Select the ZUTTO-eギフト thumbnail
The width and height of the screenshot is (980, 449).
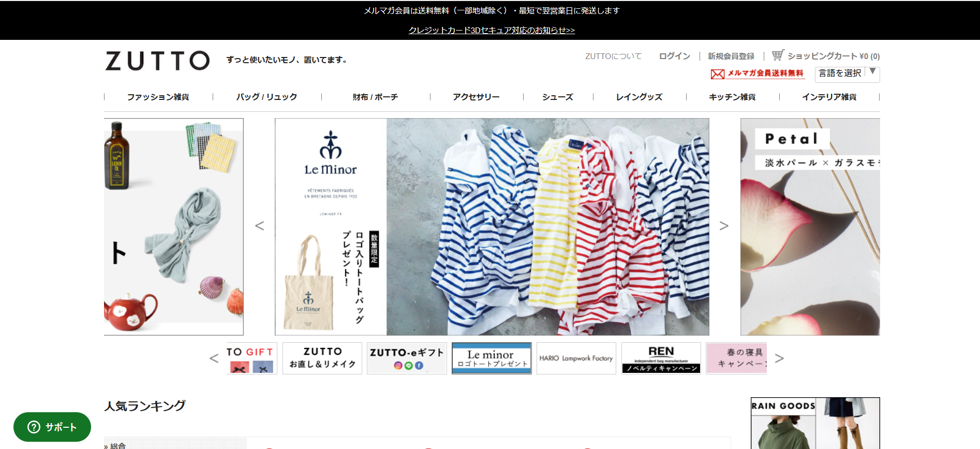pos(407,358)
